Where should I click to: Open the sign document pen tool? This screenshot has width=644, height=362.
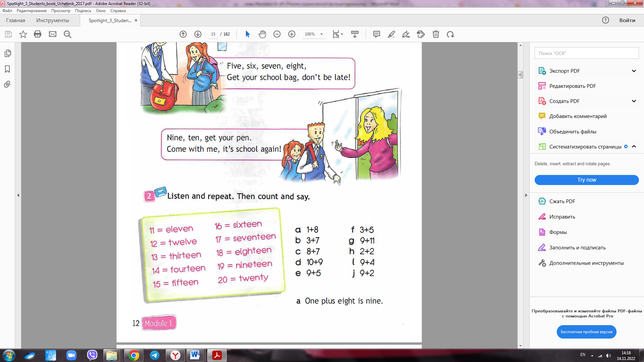tap(406, 34)
